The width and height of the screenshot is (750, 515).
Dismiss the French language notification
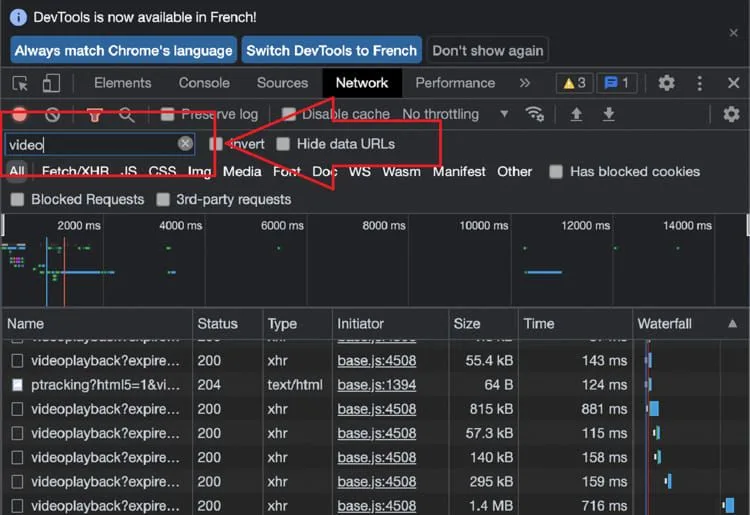pyautogui.click(x=733, y=33)
